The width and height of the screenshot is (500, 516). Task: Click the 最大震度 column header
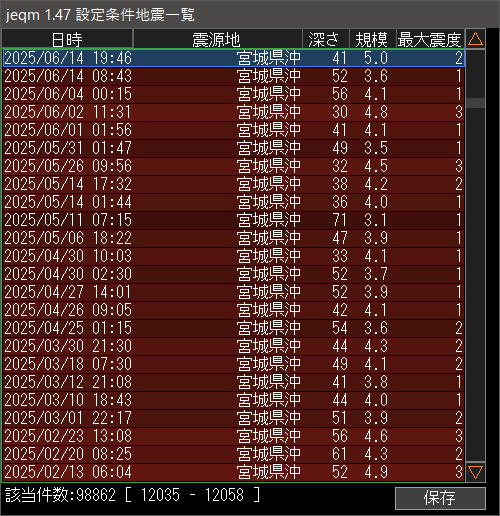coord(430,39)
